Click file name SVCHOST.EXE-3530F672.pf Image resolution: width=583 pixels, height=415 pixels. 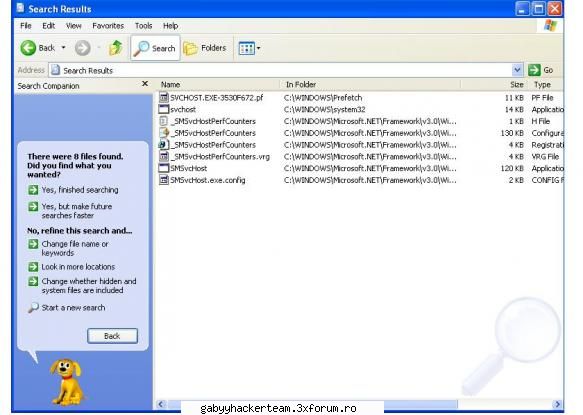tap(216, 98)
